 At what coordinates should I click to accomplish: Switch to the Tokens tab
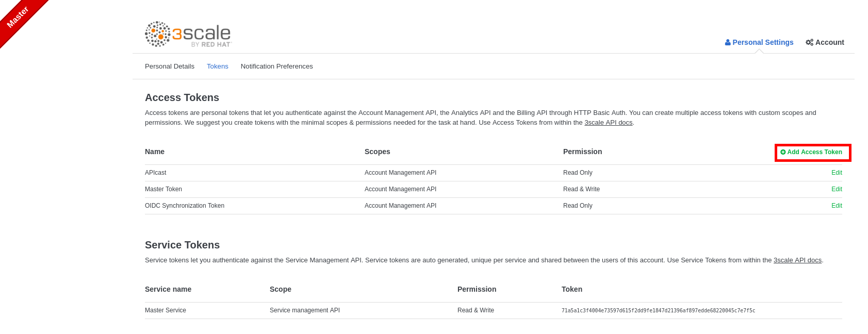[x=217, y=66]
